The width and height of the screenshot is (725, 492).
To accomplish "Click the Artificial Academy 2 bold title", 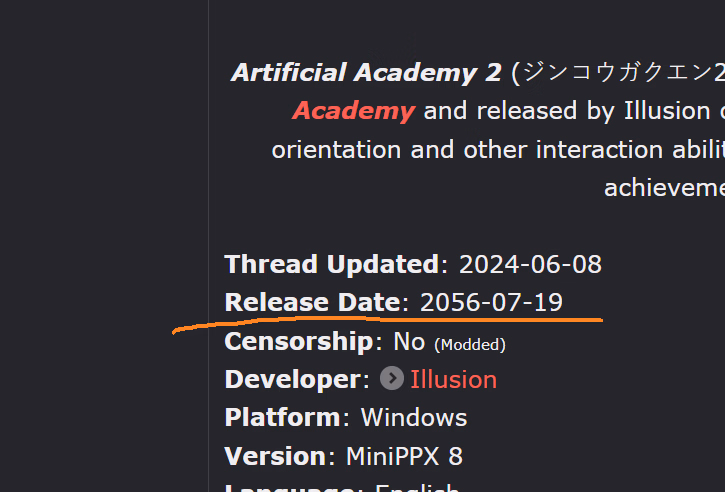I will click(x=366, y=73).
